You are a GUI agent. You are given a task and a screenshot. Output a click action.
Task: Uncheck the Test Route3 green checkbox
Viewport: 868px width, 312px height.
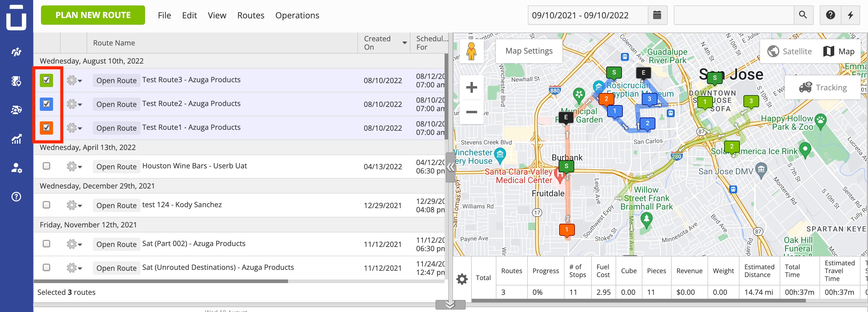(46, 80)
